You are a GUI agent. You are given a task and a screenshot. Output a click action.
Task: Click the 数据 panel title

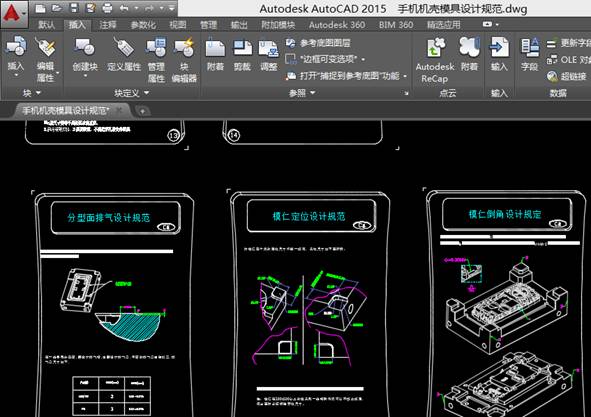click(558, 93)
